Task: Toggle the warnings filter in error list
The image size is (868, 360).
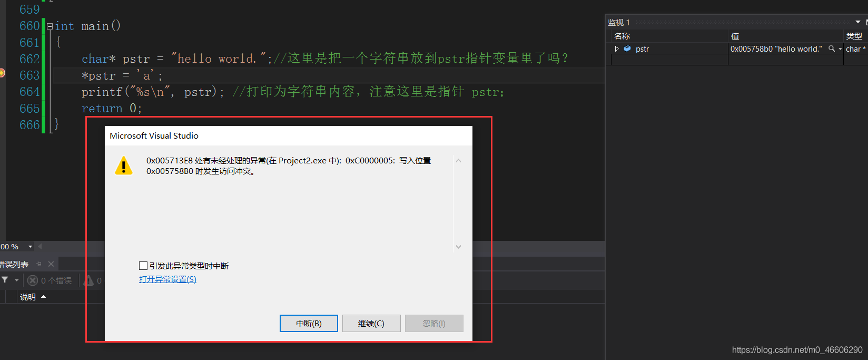Action: pos(93,280)
